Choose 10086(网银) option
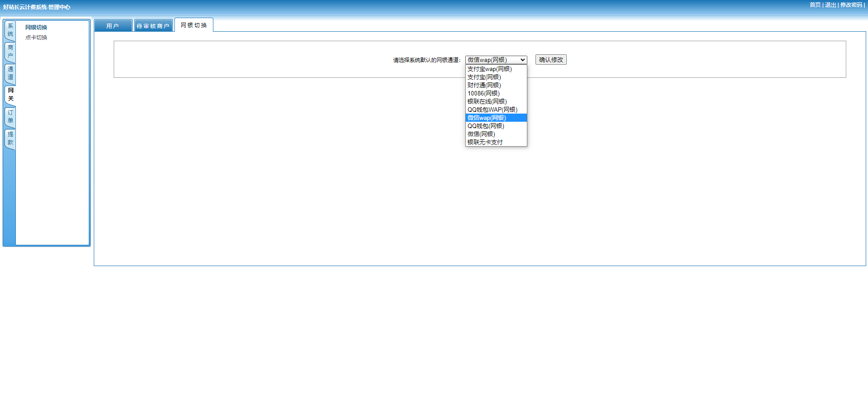 pos(496,93)
